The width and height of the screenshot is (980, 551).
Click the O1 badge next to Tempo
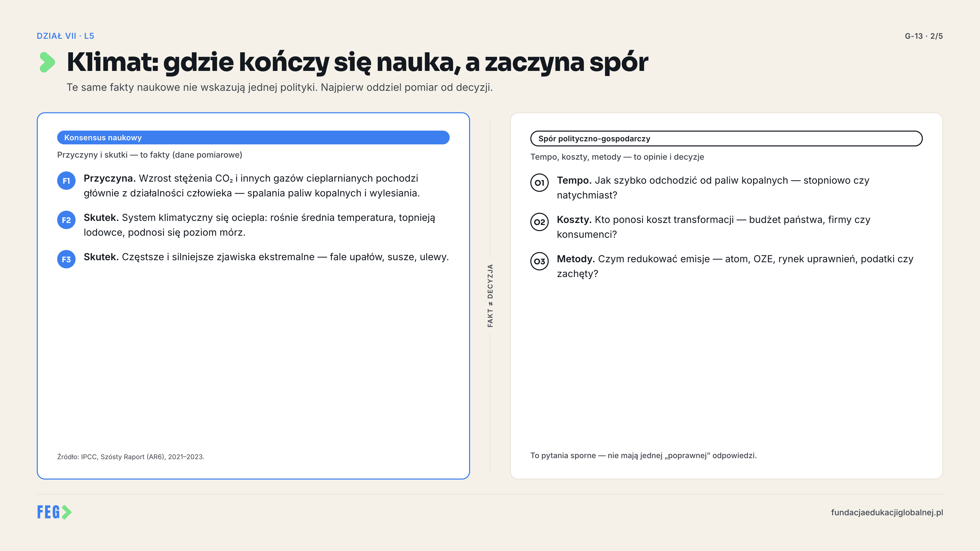[540, 183]
